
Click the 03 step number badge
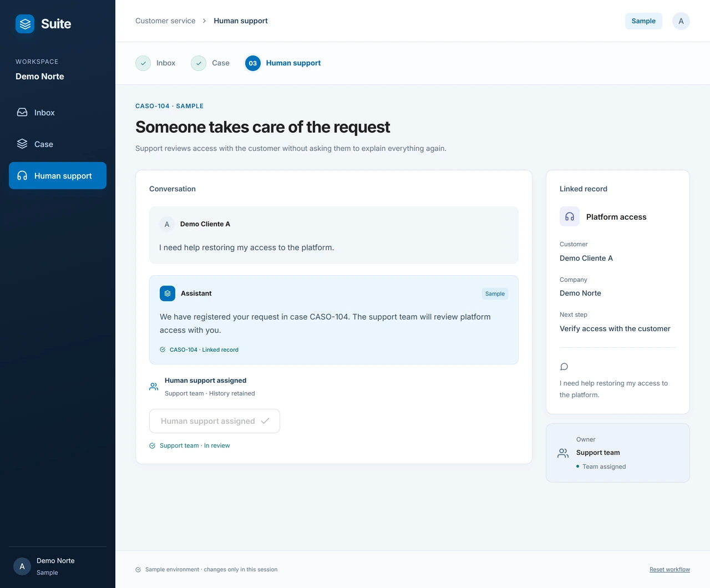253,63
